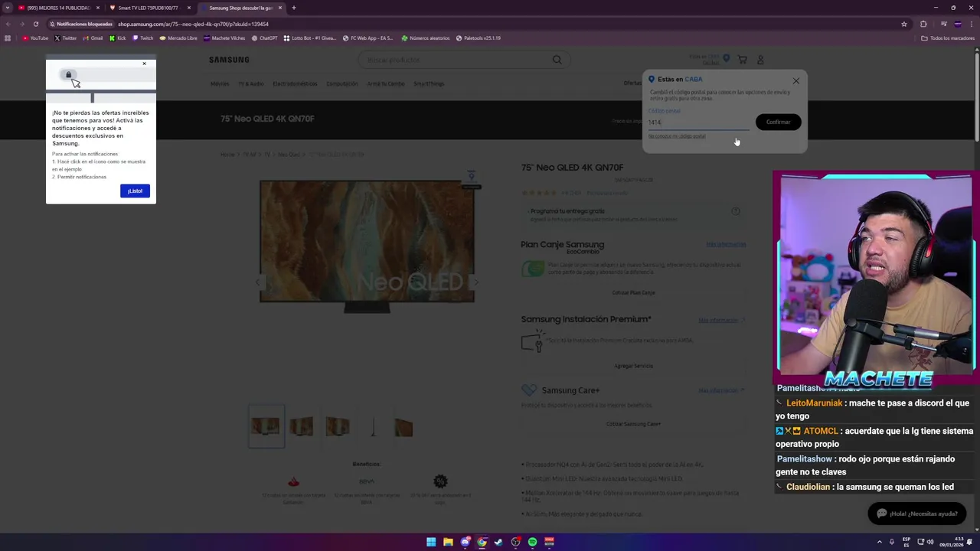Open the Computación menu
Image resolution: width=980 pixels, height=551 pixels.
pos(341,83)
